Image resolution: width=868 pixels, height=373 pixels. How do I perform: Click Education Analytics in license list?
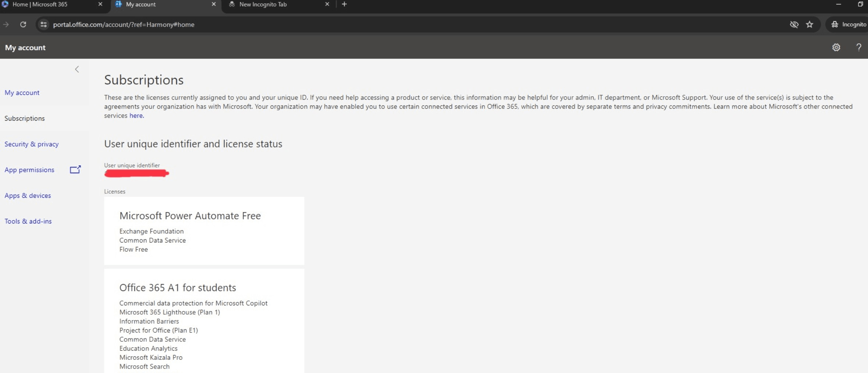148,348
